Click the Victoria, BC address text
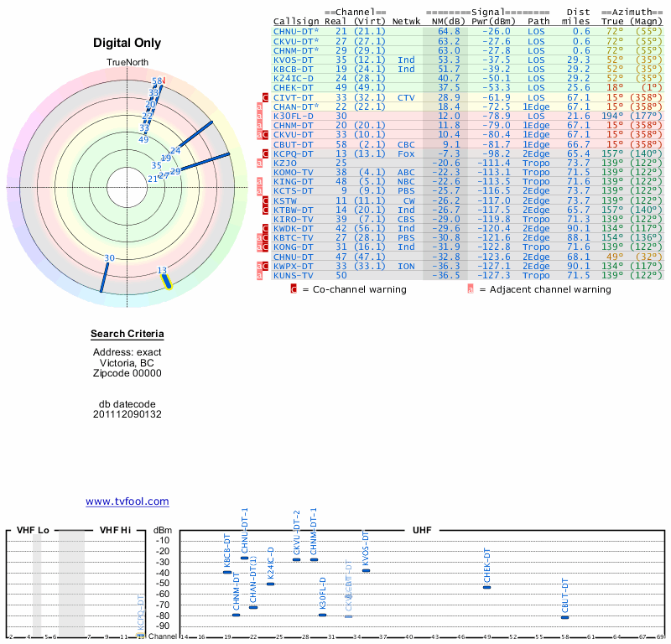This screenshot has height=644, width=671. [x=127, y=363]
